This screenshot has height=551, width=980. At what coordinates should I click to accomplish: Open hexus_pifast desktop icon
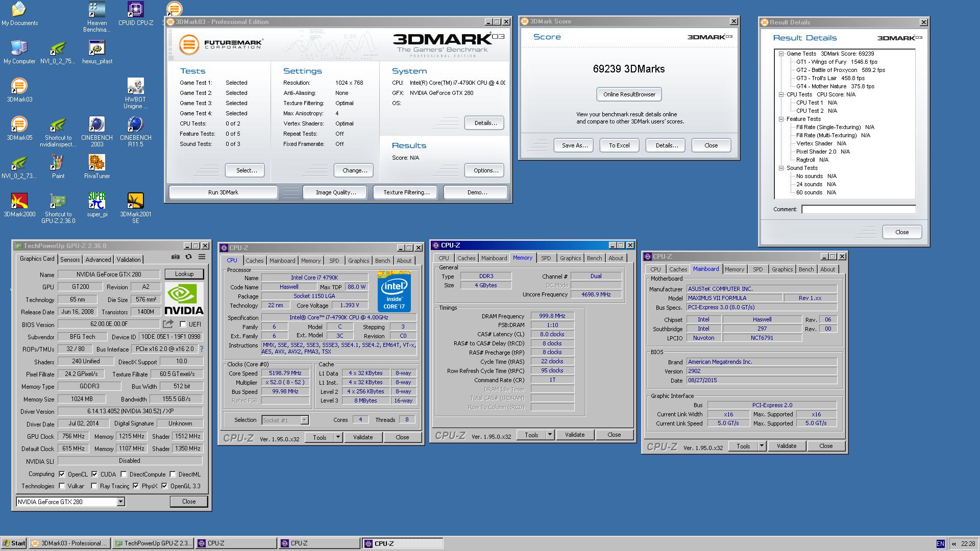coord(96,52)
